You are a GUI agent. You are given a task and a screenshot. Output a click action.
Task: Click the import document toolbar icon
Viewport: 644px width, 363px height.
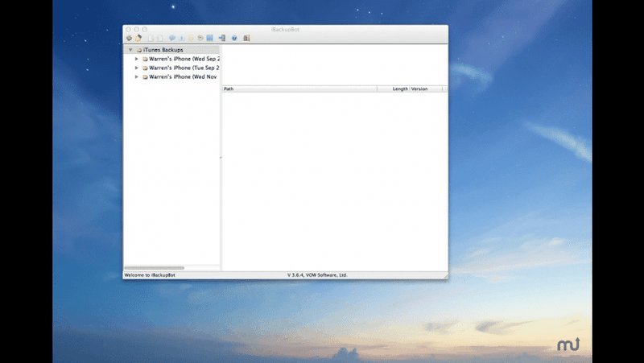159,38
